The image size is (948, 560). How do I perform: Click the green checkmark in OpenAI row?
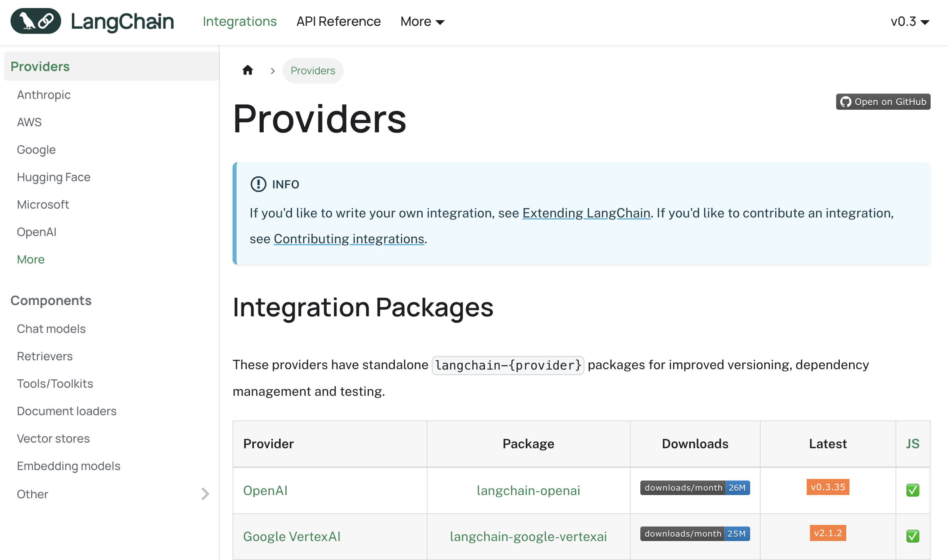912,490
